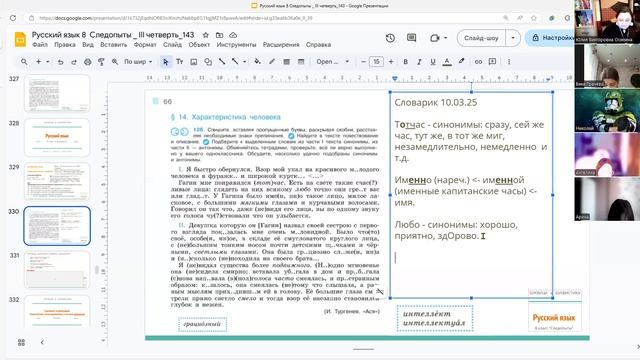Open the border dash style tool
Viewport: 640px width, 360px height.
[301, 62]
